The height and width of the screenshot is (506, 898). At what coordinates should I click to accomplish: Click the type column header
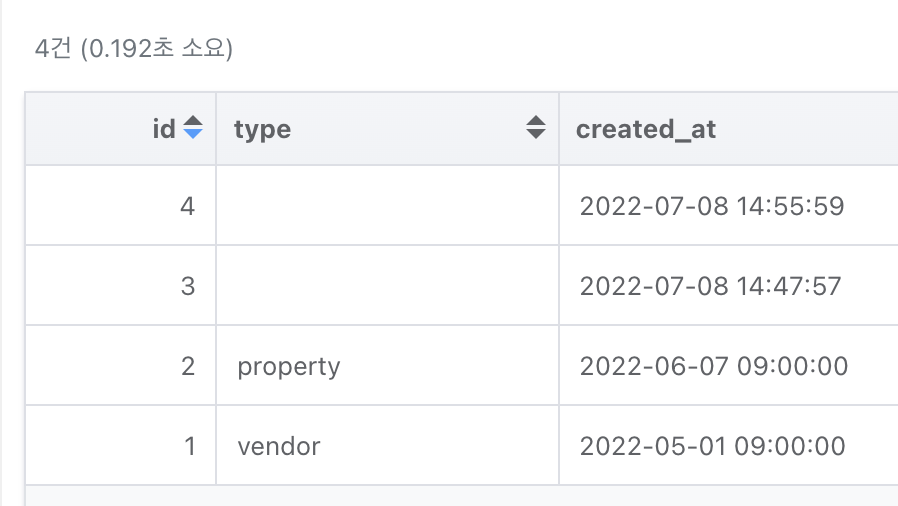(x=388, y=129)
